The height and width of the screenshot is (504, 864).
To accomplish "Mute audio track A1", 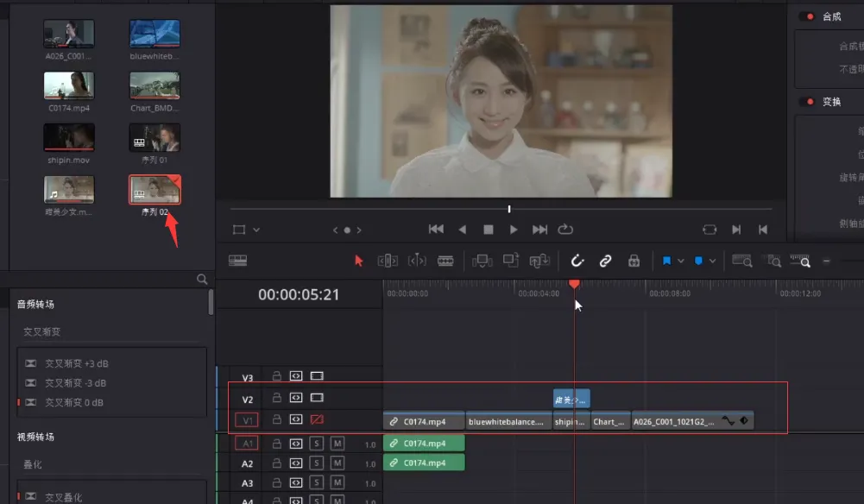I will click(x=337, y=443).
